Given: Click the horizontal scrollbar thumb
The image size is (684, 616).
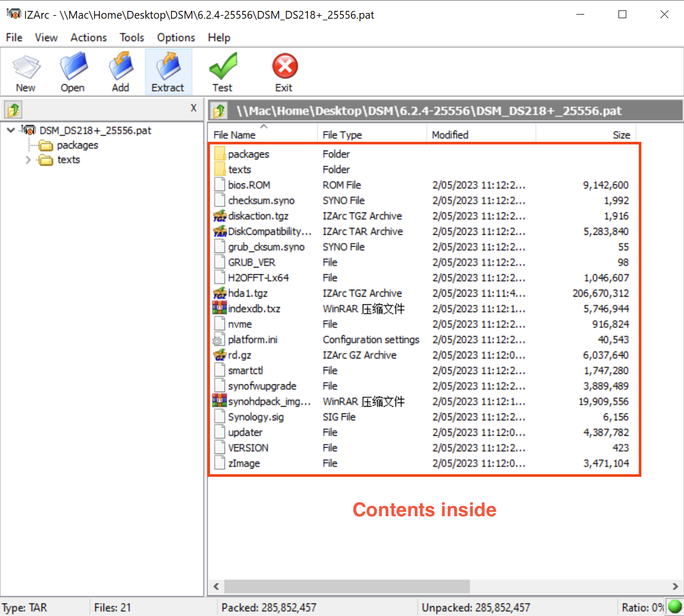Looking at the screenshot, I should click(347, 586).
